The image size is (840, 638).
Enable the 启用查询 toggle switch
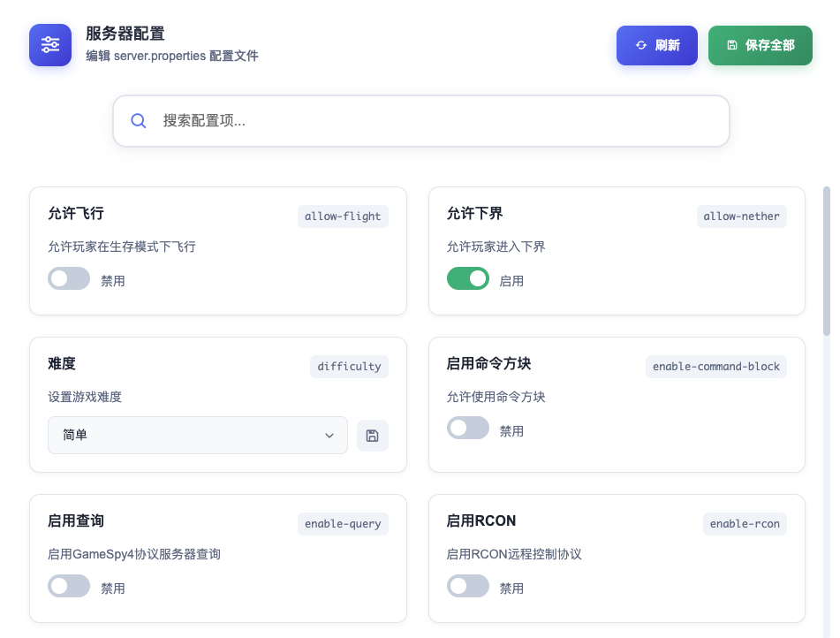click(x=69, y=587)
